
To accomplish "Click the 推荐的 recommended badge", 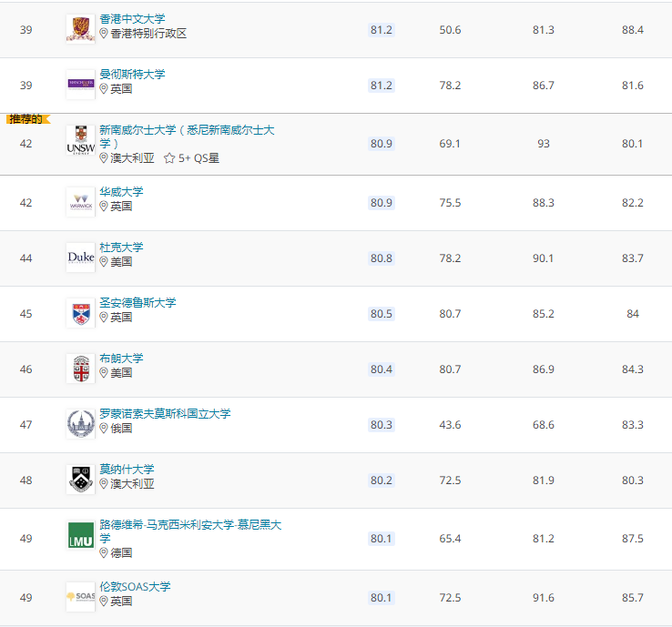I will pyautogui.click(x=27, y=119).
